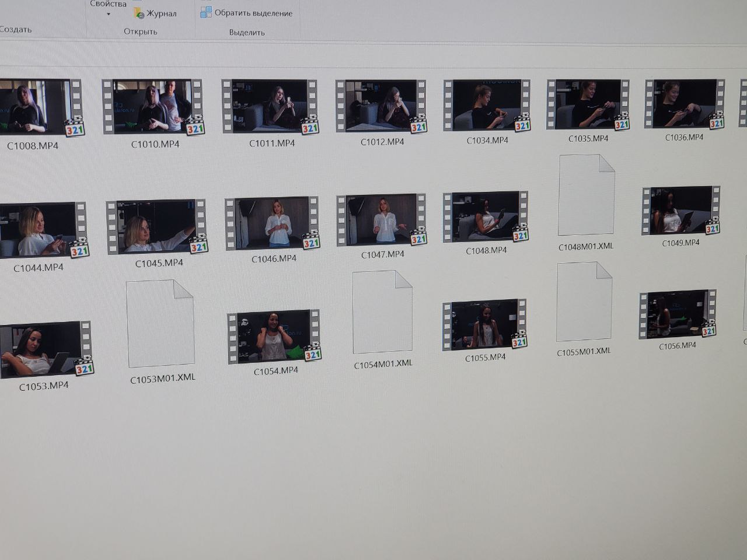The image size is (747, 560).
Task: Select the C1011.MP4 video thumbnail
Action: pyautogui.click(x=271, y=106)
